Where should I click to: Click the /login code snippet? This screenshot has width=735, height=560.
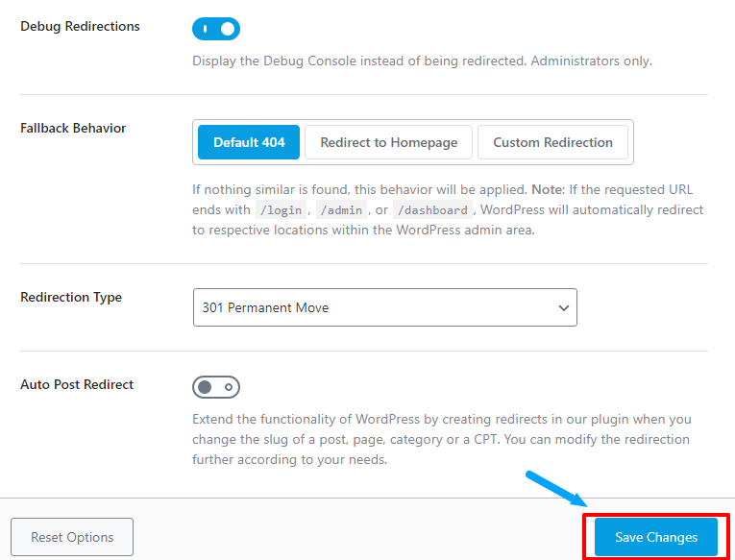(281, 210)
